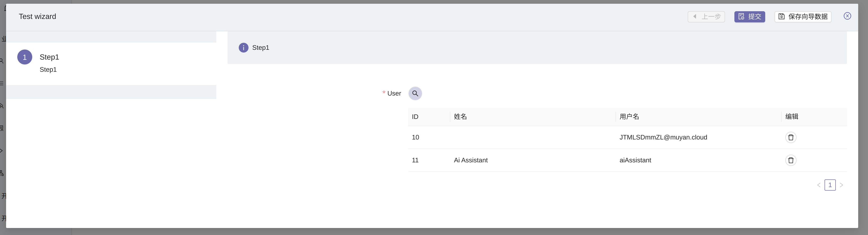
Task: Click the 上一步 previous step button
Action: 706,17
